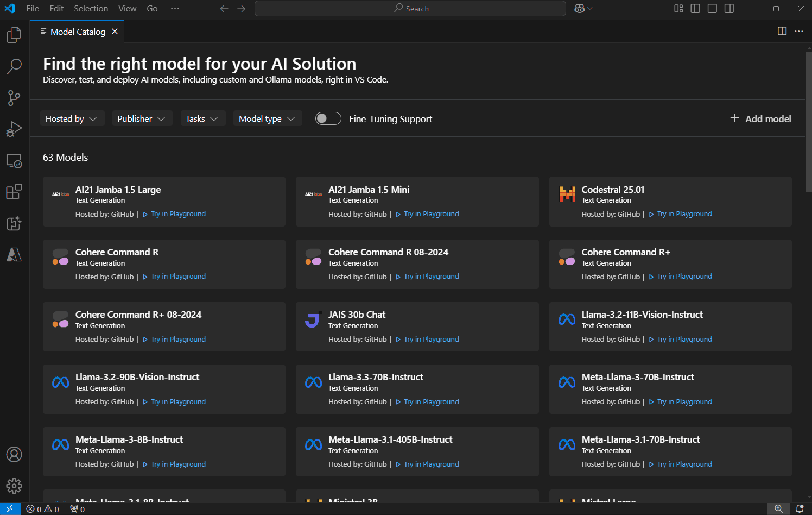The height and width of the screenshot is (515, 812).
Task: Try Cohere Command R in Playground
Action: point(174,277)
